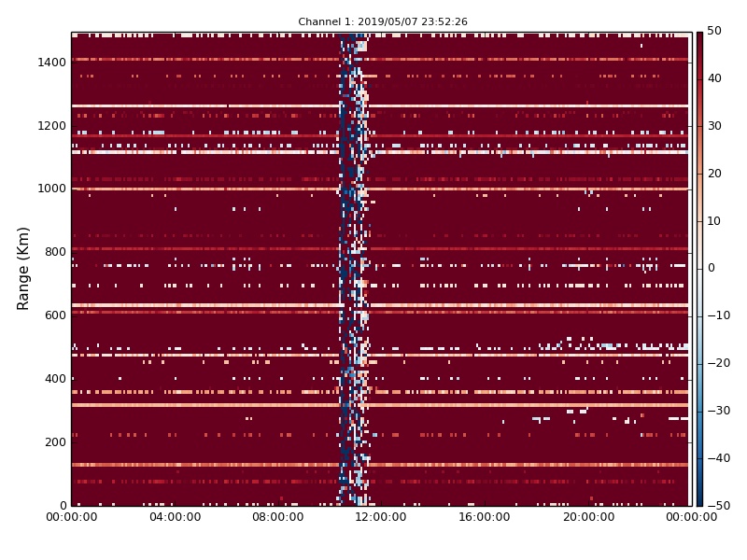Click the 20:00:00 time axis label
Image resolution: width=747 pixels, height=560 pixels.
588,517
